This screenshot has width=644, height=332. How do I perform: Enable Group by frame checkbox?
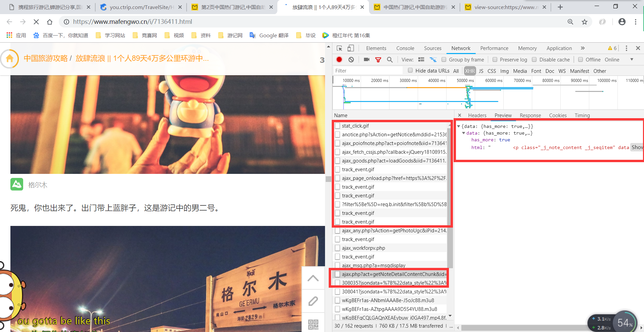(x=444, y=59)
